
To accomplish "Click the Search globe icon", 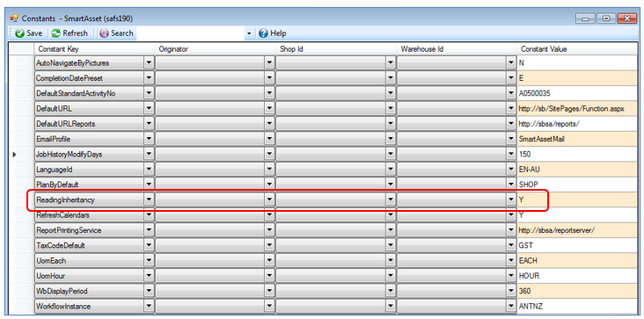I will pyautogui.click(x=105, y=33).
